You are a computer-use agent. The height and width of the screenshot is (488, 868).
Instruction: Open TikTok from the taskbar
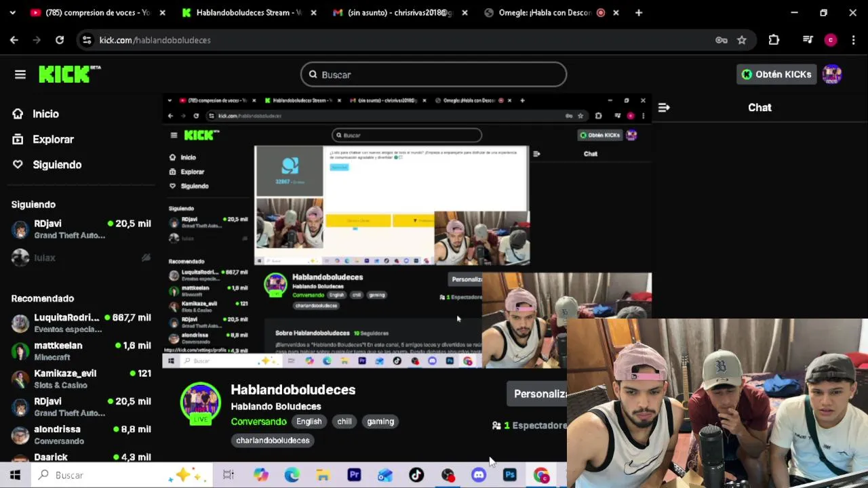(416, 475)
